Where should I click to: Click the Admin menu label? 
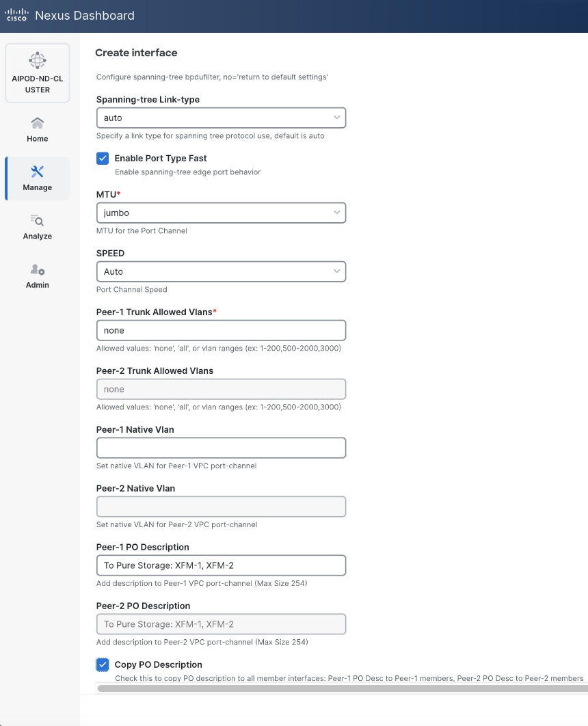38,285
